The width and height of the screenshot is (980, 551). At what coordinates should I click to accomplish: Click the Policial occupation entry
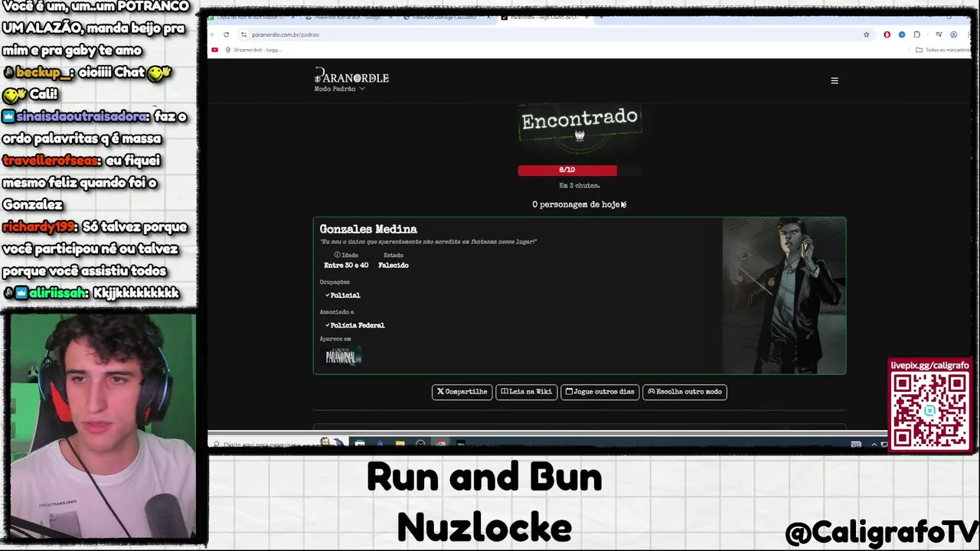coord(345,295)
